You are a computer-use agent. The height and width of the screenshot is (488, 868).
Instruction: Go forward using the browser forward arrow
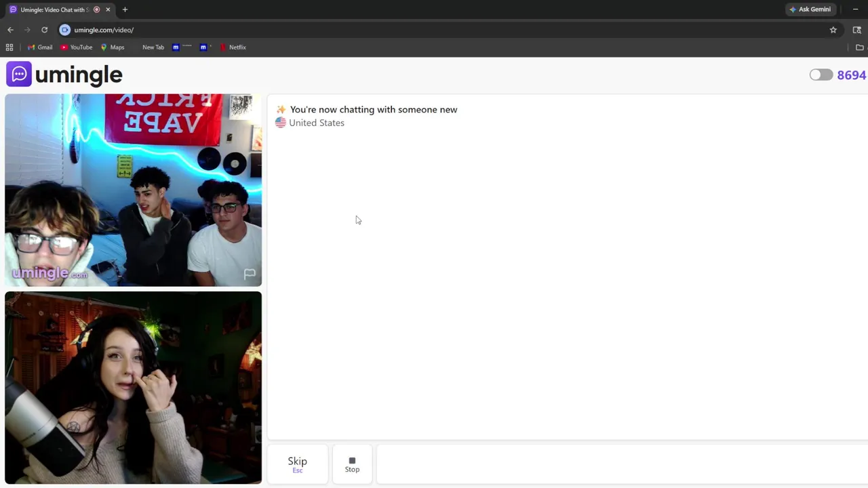[x=27, y=30]
